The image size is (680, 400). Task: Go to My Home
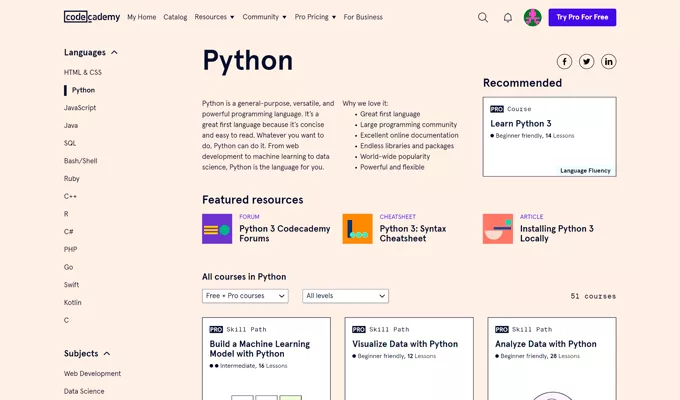coord(141,17)
